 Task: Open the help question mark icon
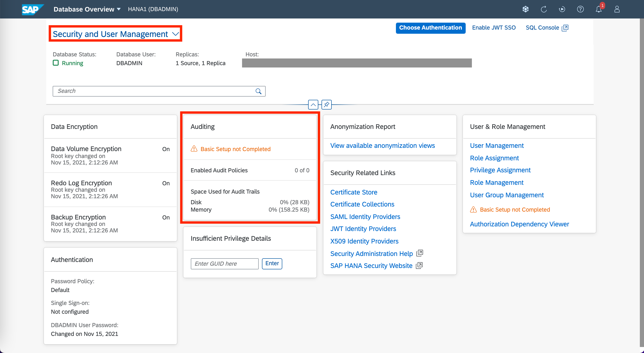580,9
